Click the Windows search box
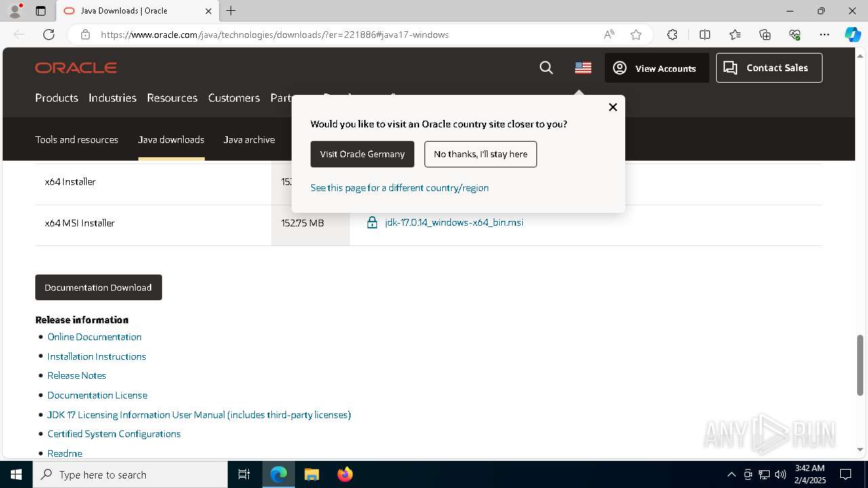This screenshot has width=868, height=488. point(130,474)
